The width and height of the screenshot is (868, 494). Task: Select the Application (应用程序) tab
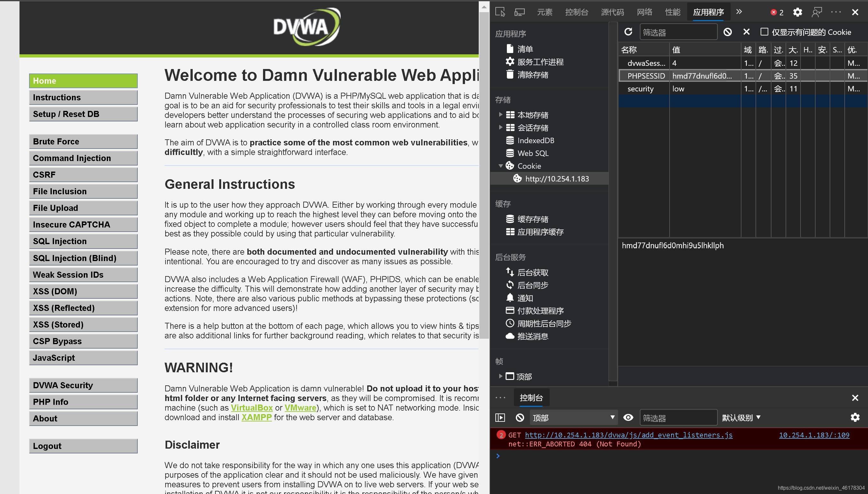point(709,12)
